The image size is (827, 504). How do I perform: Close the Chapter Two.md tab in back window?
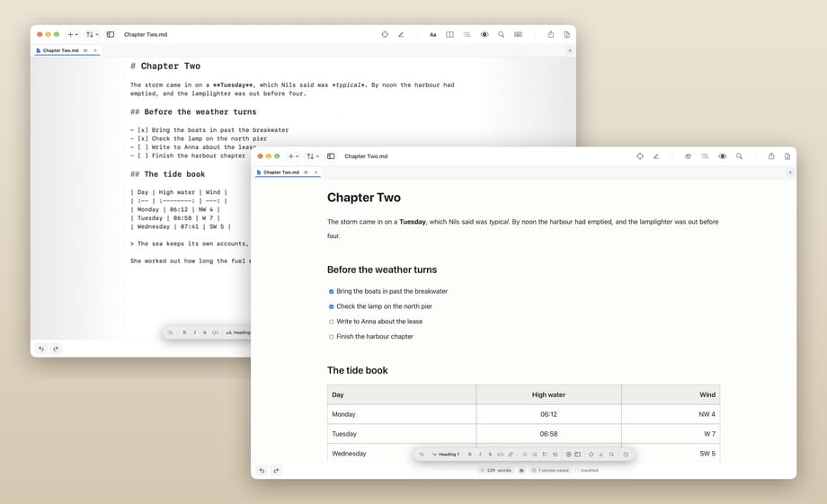95,50
